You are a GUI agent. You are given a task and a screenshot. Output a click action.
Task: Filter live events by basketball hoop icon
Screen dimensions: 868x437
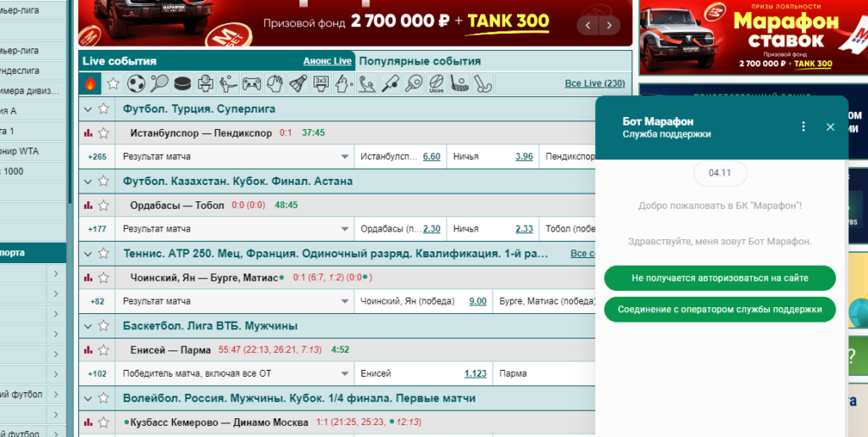coord(205,84)
